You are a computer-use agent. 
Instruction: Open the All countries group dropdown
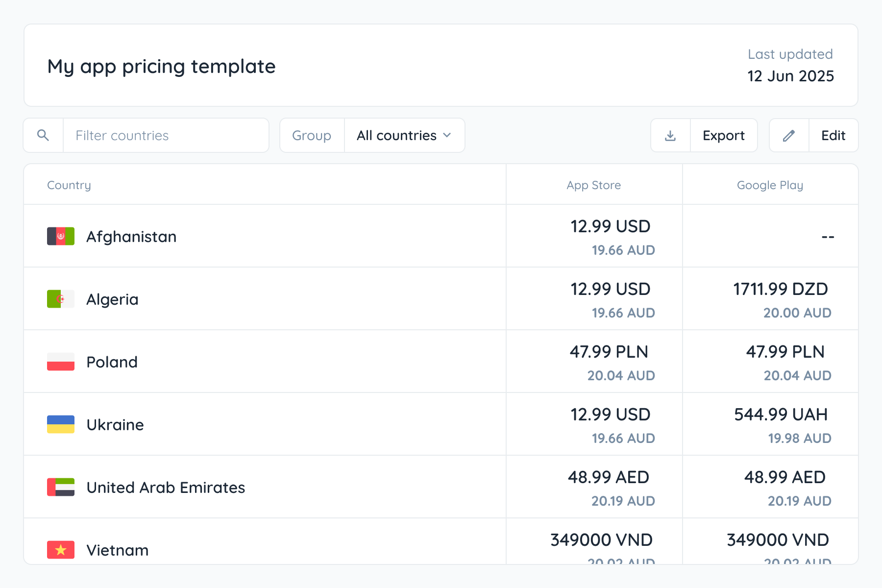(404, 135)
